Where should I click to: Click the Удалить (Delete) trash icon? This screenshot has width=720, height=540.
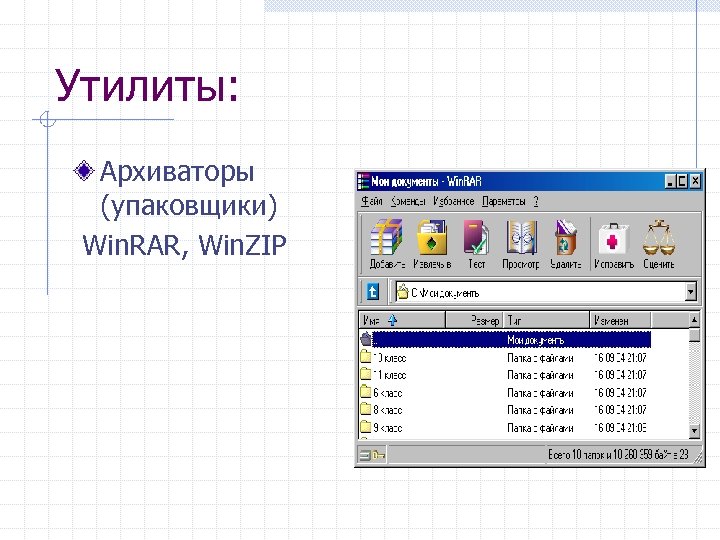(565, 237)
